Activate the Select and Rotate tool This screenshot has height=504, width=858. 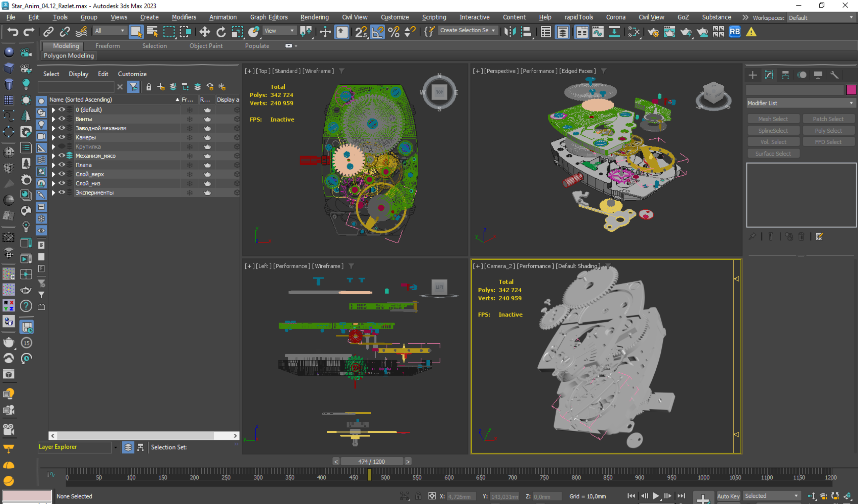(221, 32)
